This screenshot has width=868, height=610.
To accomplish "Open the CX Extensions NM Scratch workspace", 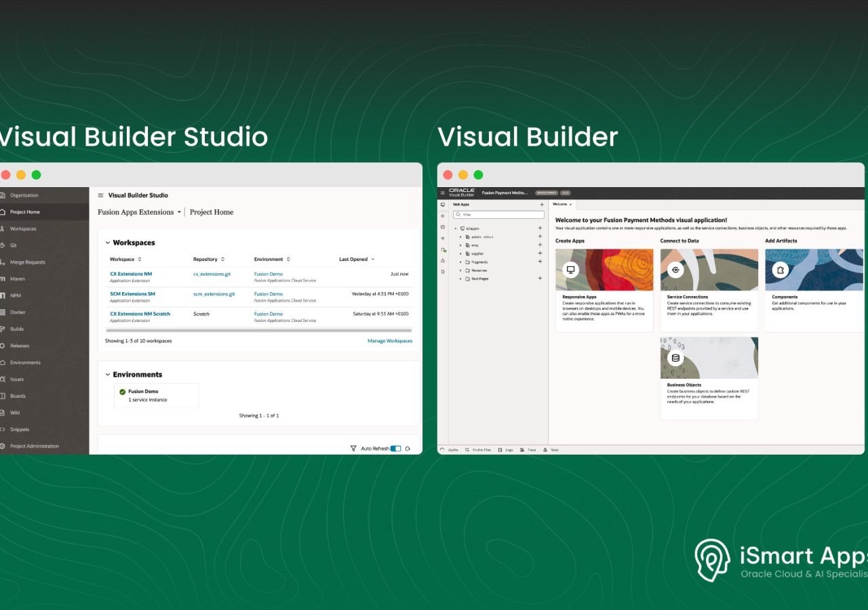I will (x=140, y=314).
